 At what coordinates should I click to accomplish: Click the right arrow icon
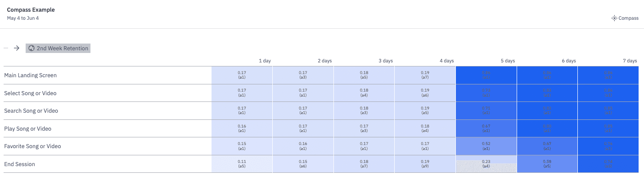[x=17, y=48]
